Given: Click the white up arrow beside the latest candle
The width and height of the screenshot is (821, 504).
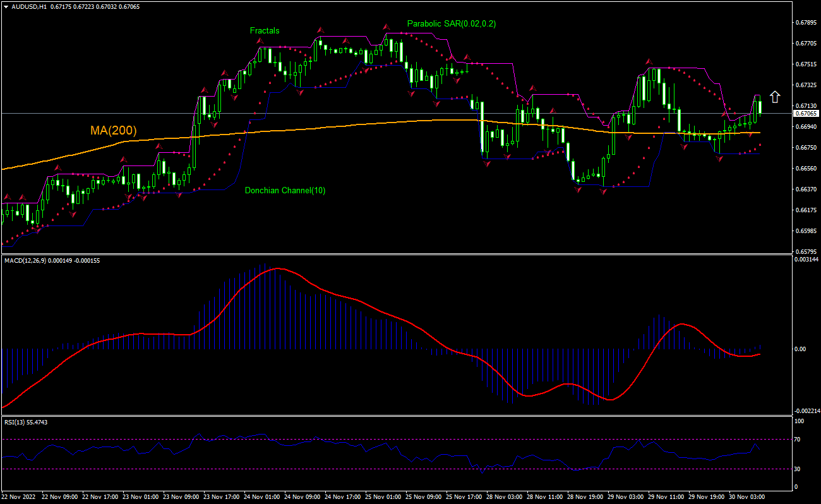Looking at the screenshot, I should pos(775,97).
